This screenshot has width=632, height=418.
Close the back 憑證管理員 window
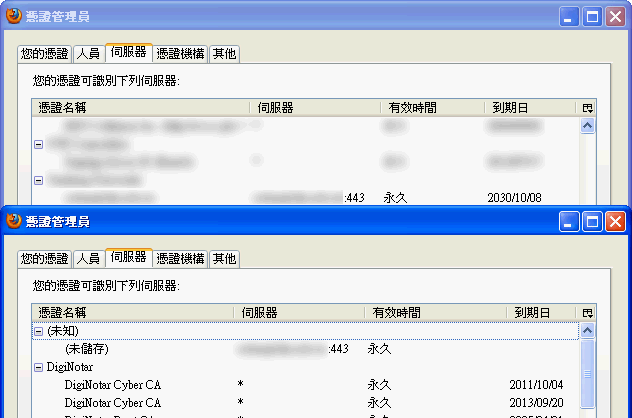click(x=615, y=17)
